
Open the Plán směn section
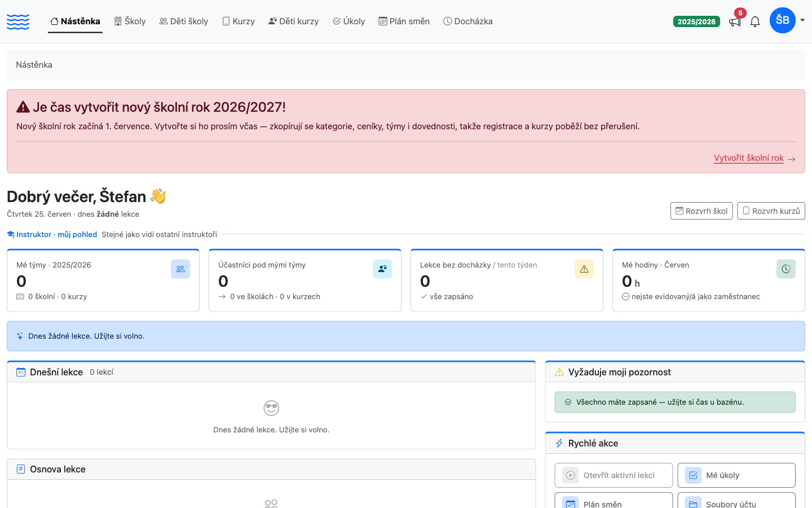[404, 21]
